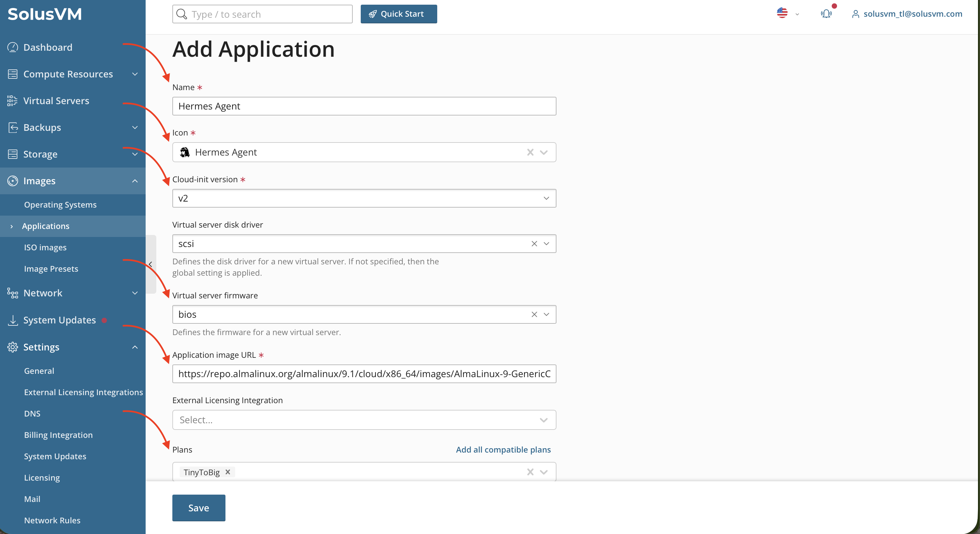
Task: Open Virtual server firmware dropdown
Action: coord(547,314)
